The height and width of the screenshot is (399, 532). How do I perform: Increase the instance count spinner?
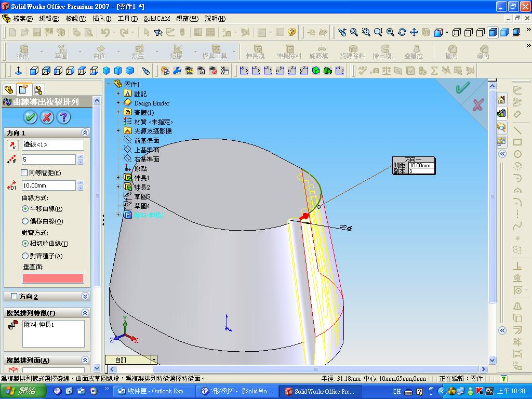[81, 157]
